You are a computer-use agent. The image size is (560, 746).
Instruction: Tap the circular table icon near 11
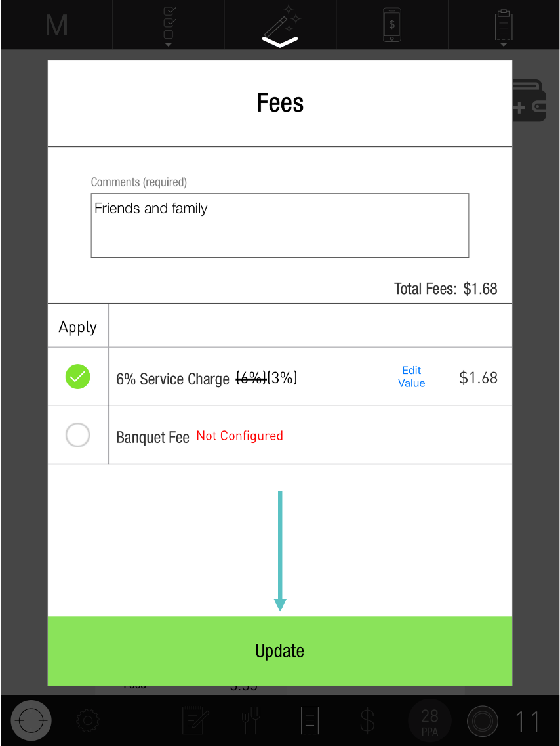coord(483,721)
